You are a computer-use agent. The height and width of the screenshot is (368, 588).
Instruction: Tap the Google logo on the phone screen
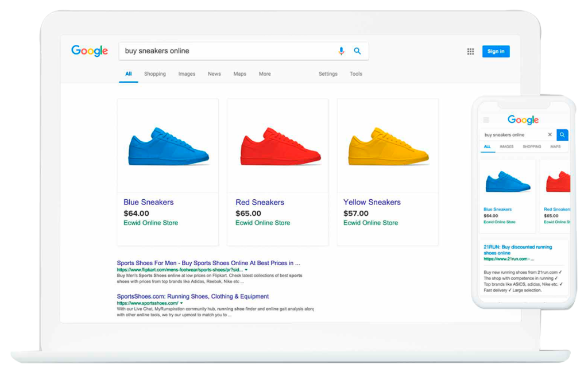pos(523,120)
